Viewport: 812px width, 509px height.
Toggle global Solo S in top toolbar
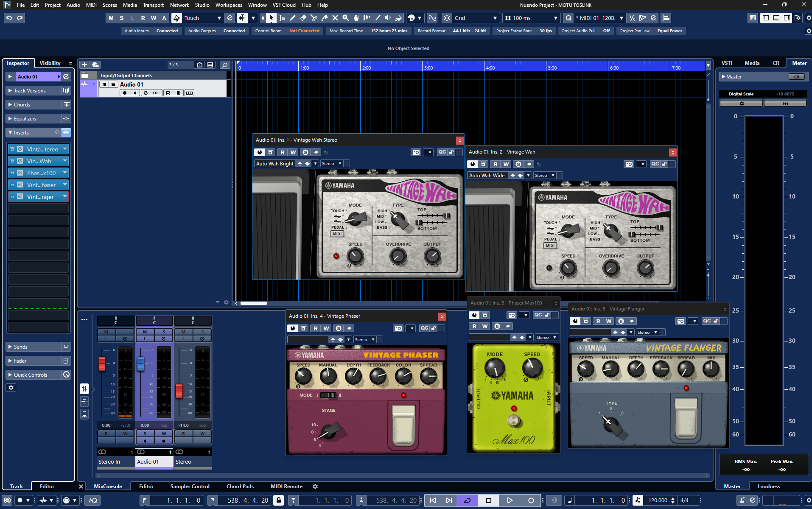122,18
